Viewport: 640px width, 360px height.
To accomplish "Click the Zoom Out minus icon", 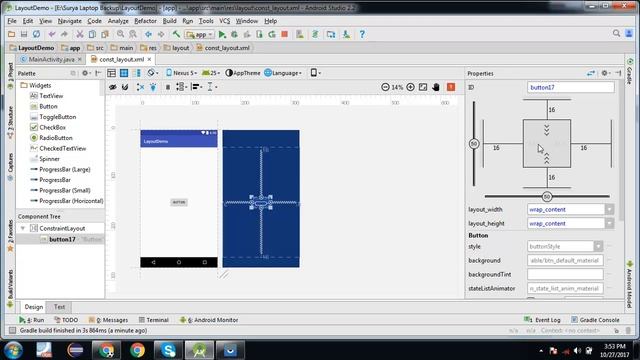I will pos(385,87).
